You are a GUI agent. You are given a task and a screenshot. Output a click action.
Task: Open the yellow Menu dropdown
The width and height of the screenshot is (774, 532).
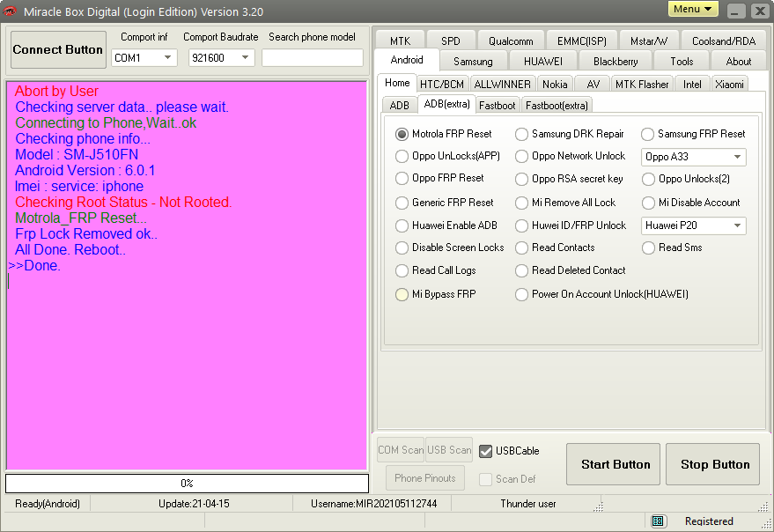pyautogui.click(x=693, y=9)
